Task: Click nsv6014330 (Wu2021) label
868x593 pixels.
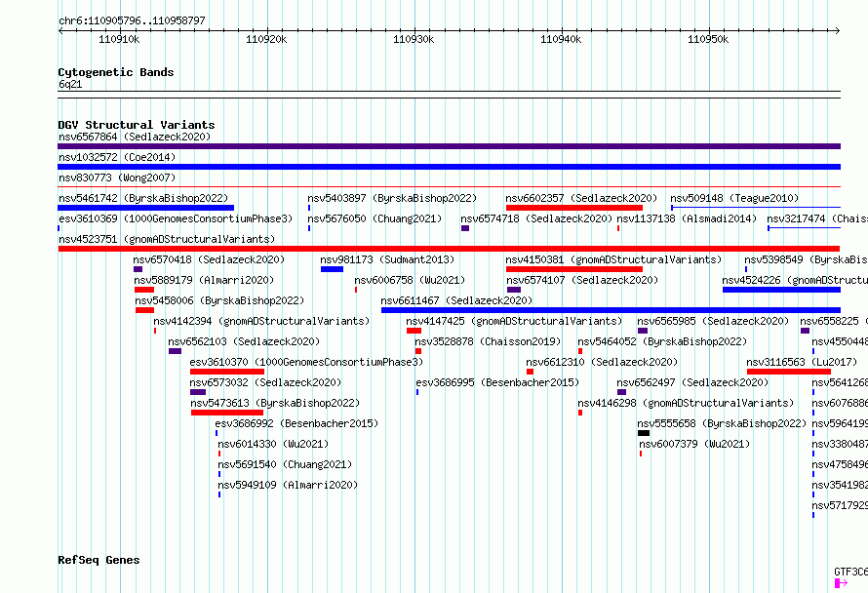Action: [273, 444]
